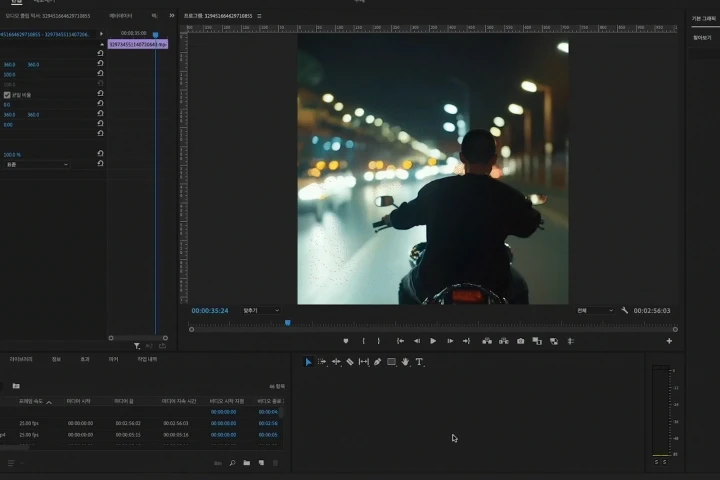Screen dimensions: 720x480
Task: Reset the 균일 비율 scale row
Action: [x=100, y=93]
